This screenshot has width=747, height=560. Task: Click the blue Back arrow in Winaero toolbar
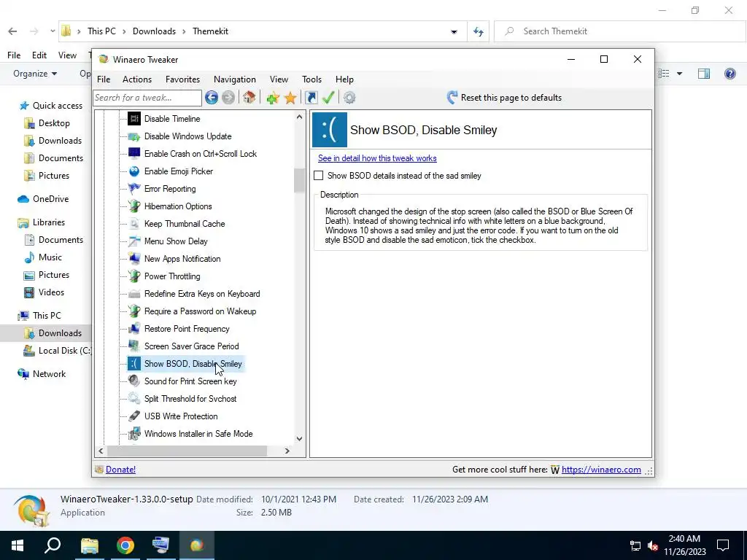pos(212,98)
